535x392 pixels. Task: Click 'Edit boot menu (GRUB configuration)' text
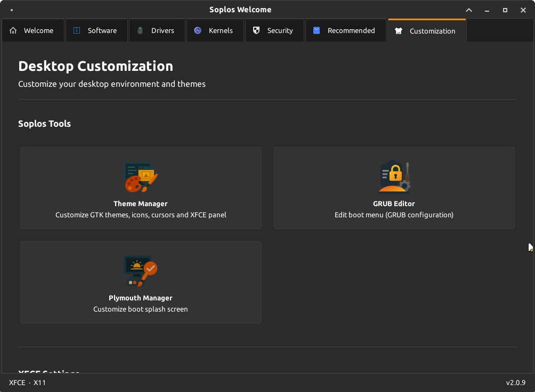click(x=394, y=215)
